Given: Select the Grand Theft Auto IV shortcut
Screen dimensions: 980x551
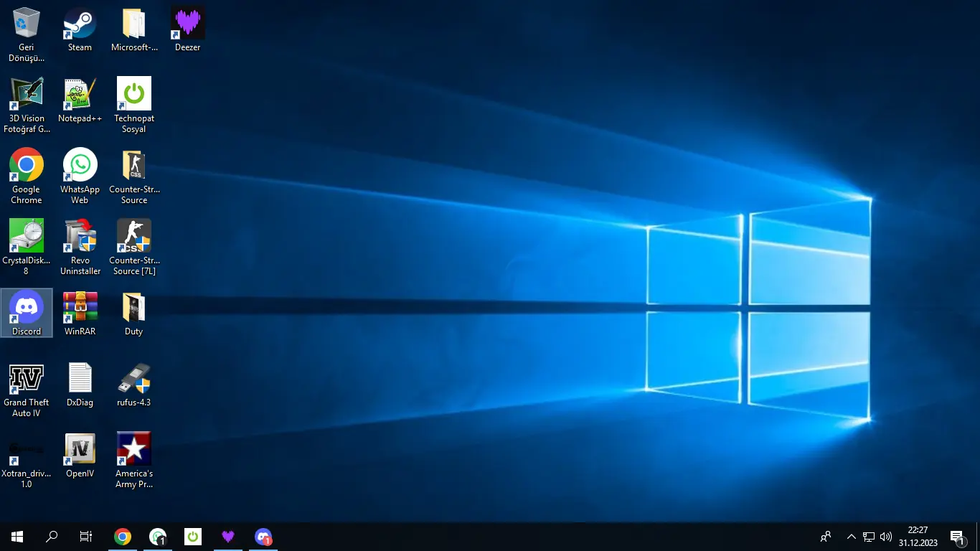Looking at the screenshot, I should [x=27, y=390].
